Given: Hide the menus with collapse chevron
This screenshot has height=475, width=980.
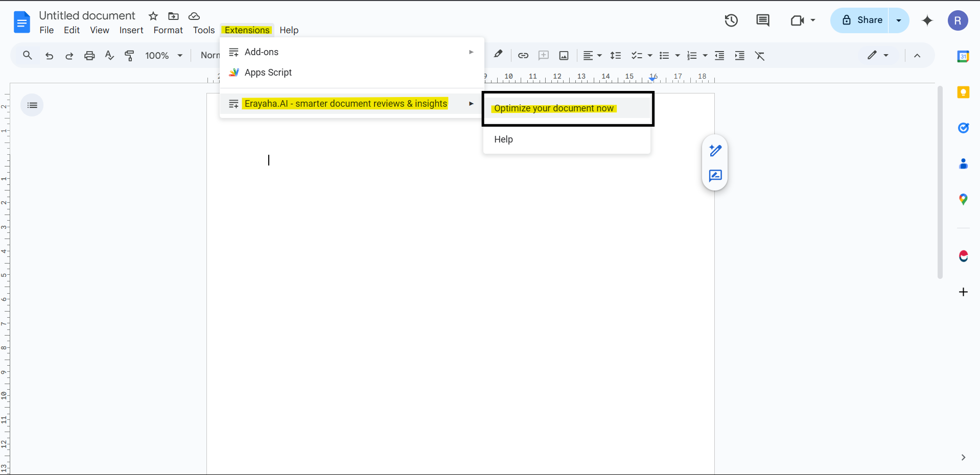Looking at the screenshot, I should tap(917, 56).
